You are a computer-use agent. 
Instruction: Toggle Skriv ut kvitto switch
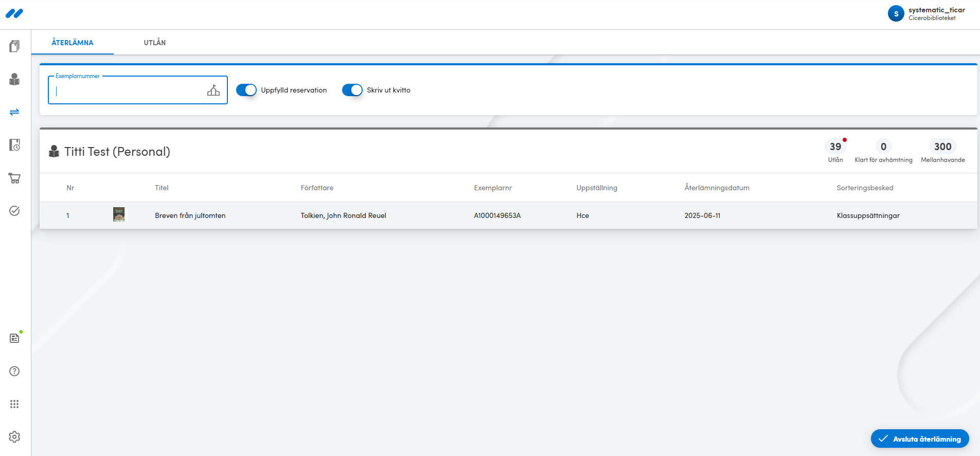point(352,90)
